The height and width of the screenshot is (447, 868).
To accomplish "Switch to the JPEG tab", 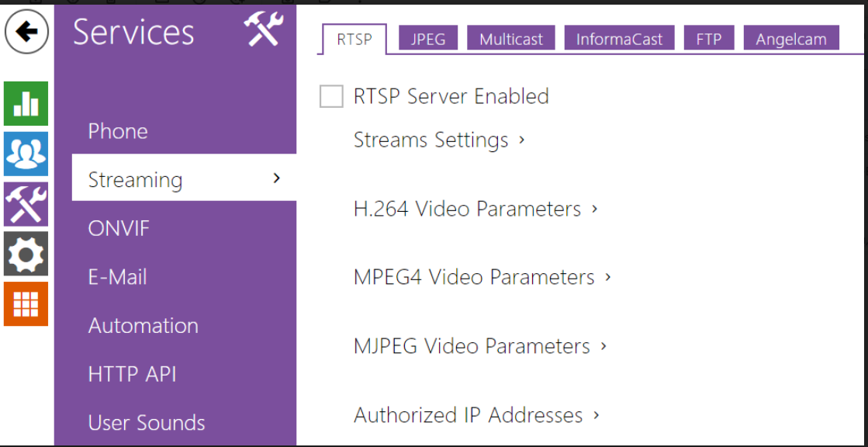I will (428, 39).
